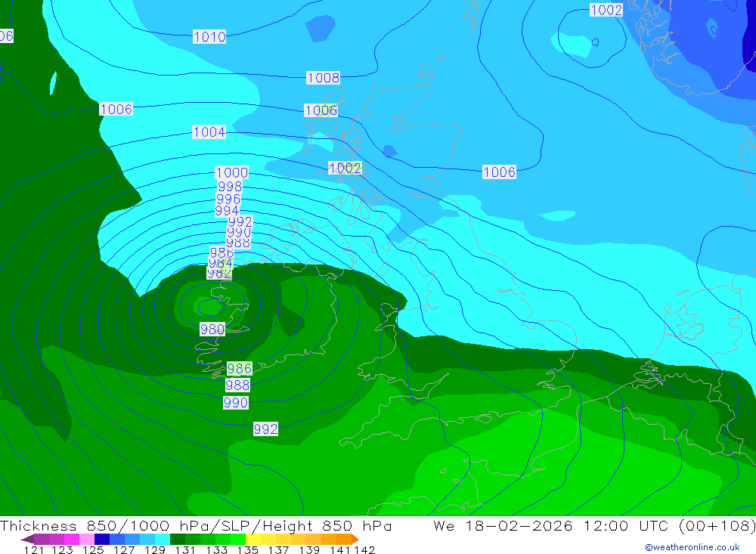Click the 1004 isobar label

click(209, 132)
